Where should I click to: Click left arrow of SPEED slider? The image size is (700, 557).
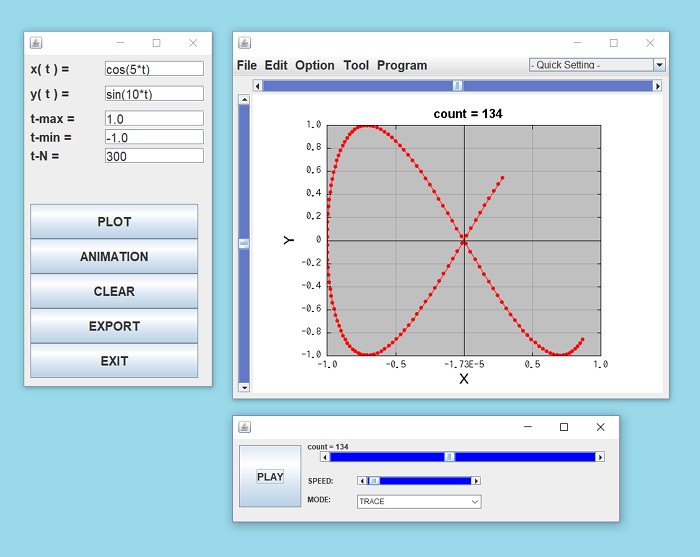tap(362, 481)
